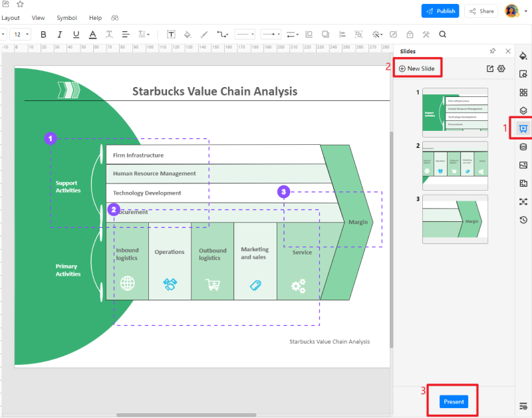Open the connector style dropdown

[x=223, y=35]
